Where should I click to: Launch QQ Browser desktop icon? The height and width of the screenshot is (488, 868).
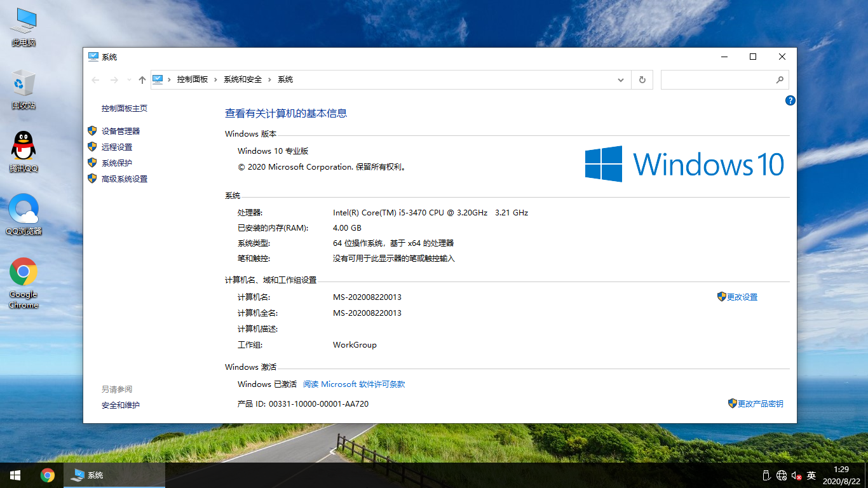[x=24, y=215]
